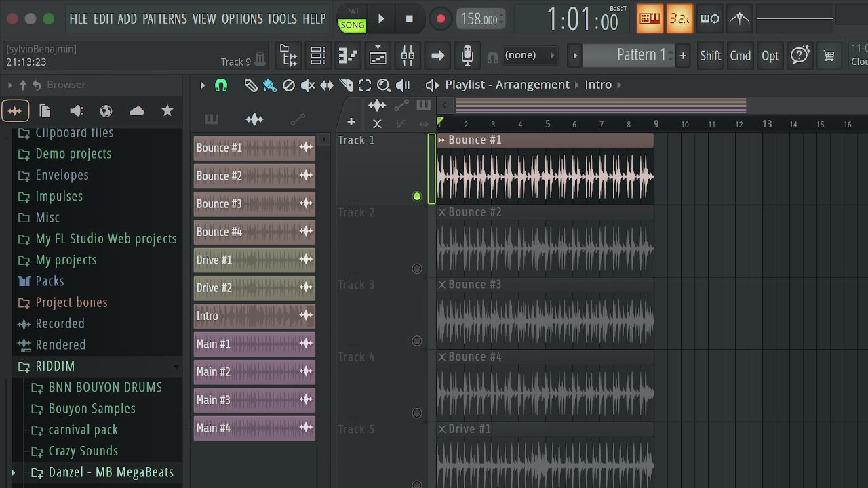Toggle the magnet snap icon in playlist
Viewport: 868px width, 488px height.
tap(221, 85)
